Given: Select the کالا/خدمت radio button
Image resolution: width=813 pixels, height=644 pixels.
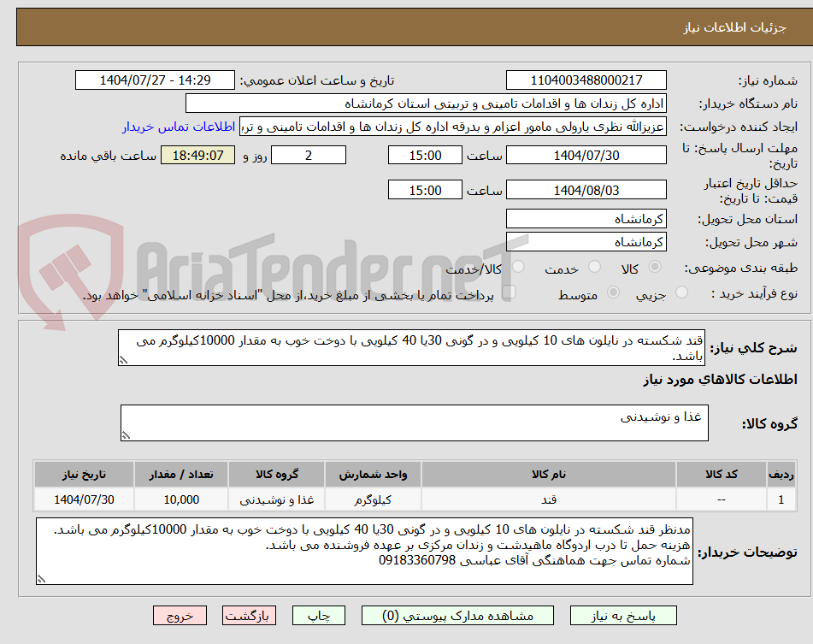Looking at the screenshot, I should [518, 267].
